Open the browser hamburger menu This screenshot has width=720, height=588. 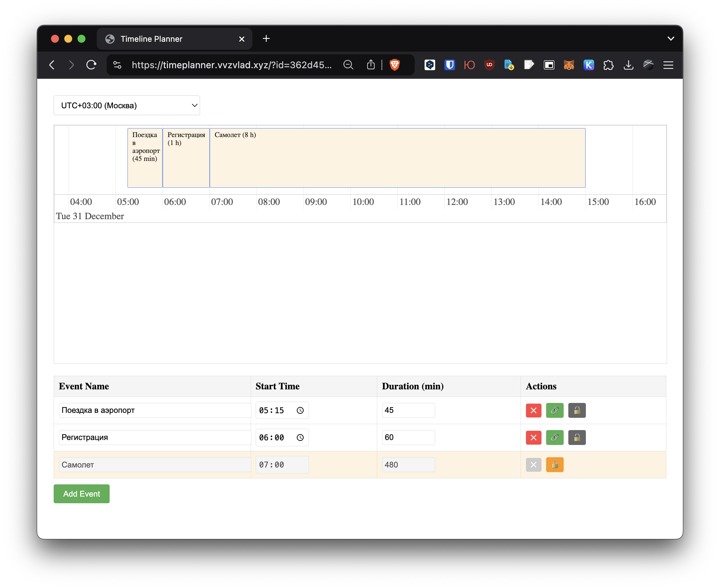click(x=668, y=65)
